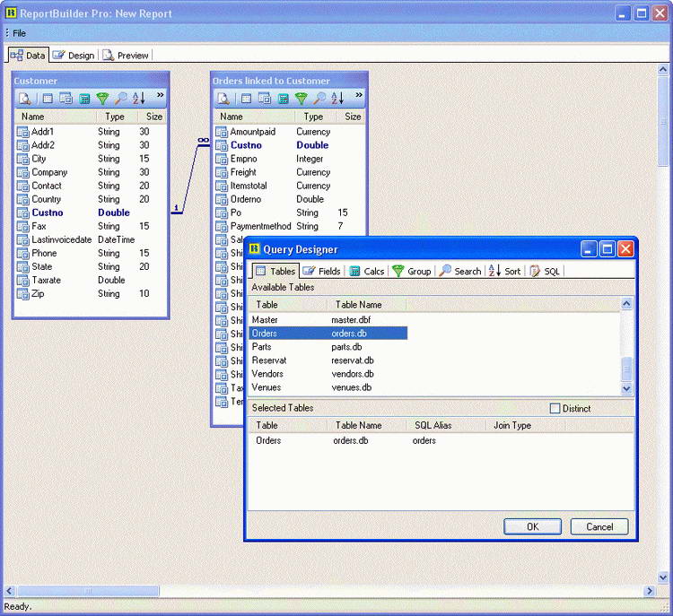Select Venues table in Available Tables

click(x=328, y=387)
